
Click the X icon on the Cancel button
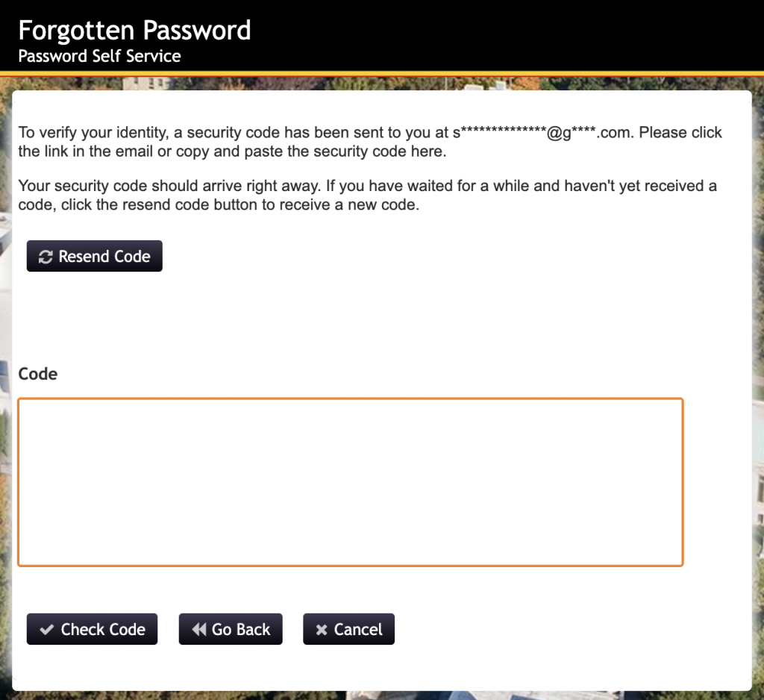pyautogui.click(x=321, y=630)
